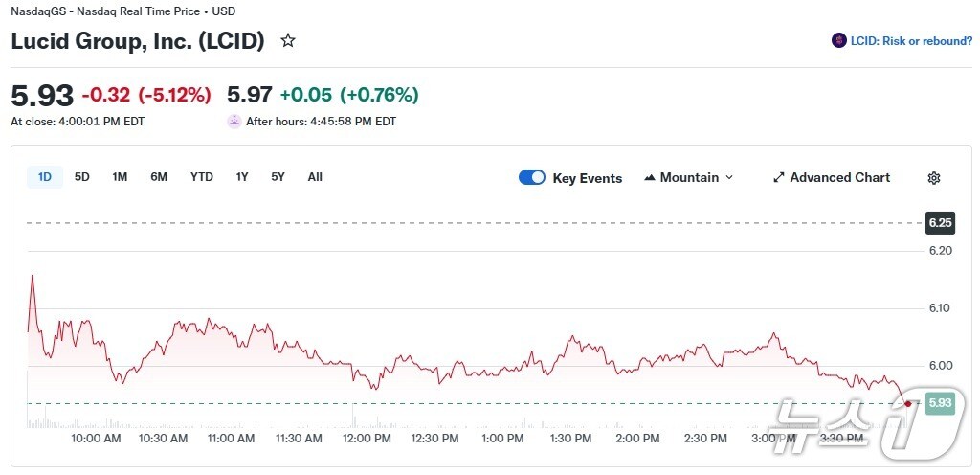Image resolution: width=980 pixels, height=475 pixels.
Task: Select the 1M chart range
Action: pos(120,176)
